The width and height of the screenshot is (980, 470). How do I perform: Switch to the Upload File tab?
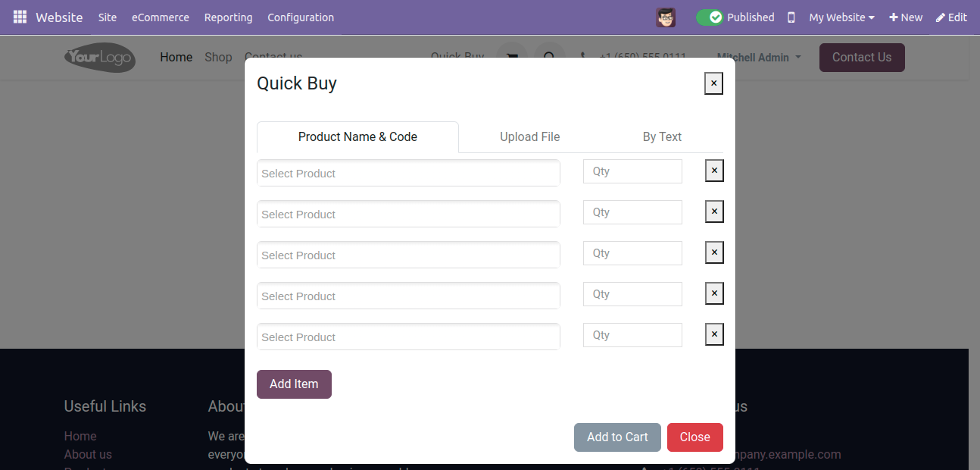coord(530,137)
